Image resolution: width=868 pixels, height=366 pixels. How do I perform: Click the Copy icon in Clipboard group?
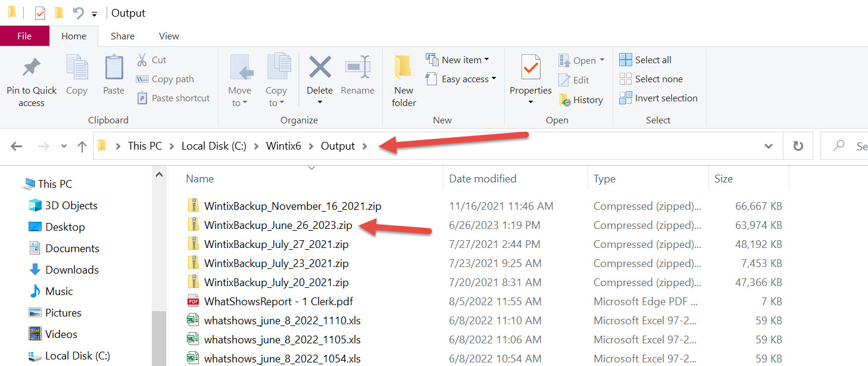(77, 67)
